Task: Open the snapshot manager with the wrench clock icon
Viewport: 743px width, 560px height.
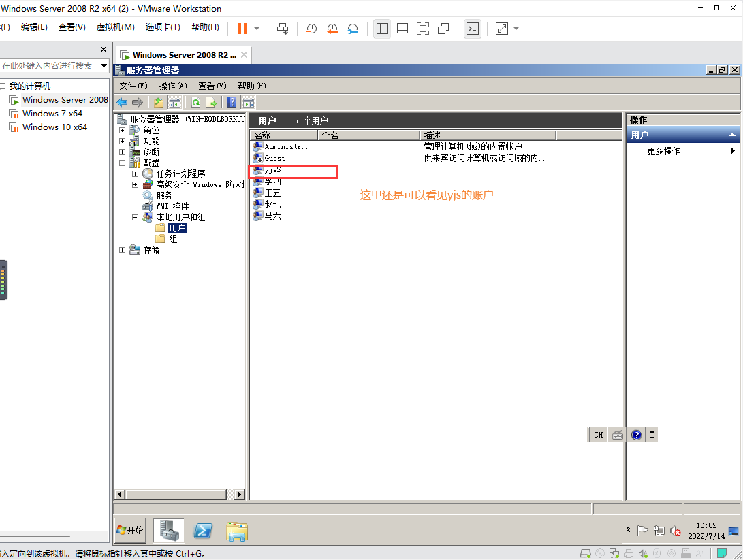Action: pyautogui.click(x=353, y=29)
